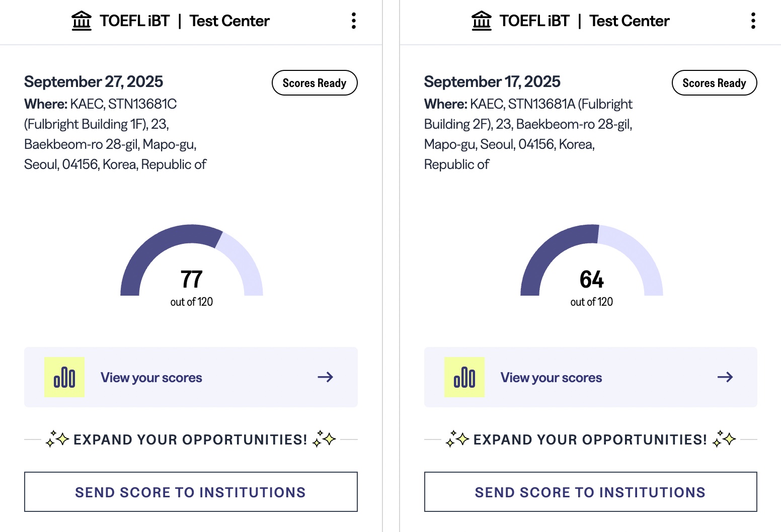View your scores for September 17 test
The image size is (781, 532).
[551, 378]
